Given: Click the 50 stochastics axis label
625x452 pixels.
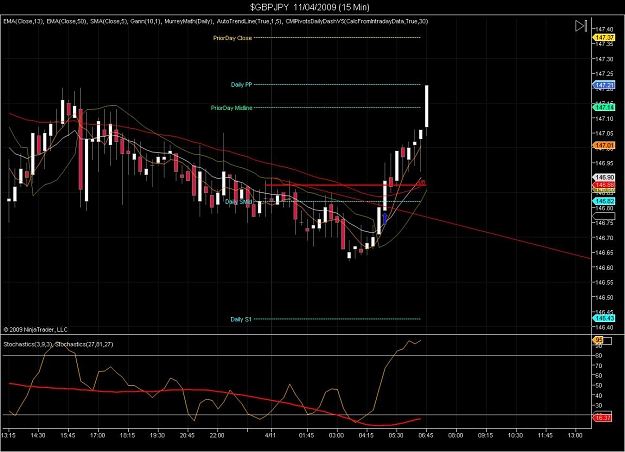Looking at the screenshot, I should point(599,385).
